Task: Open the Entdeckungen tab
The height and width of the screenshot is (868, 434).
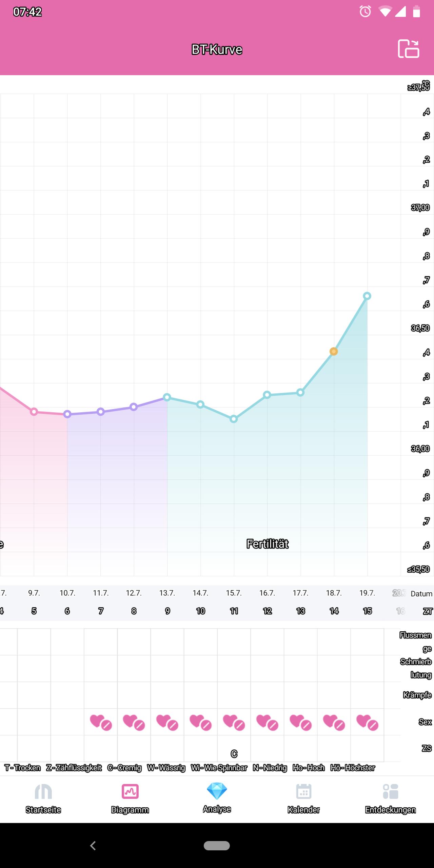Action: (x=391, y=798)
